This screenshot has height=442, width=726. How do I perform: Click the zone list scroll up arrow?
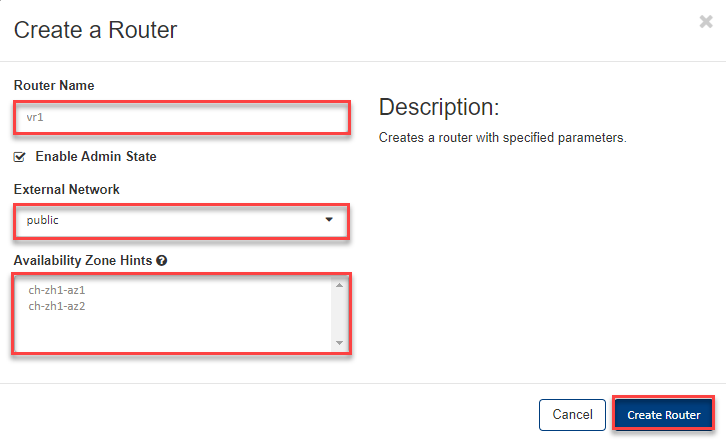(339, 286)
